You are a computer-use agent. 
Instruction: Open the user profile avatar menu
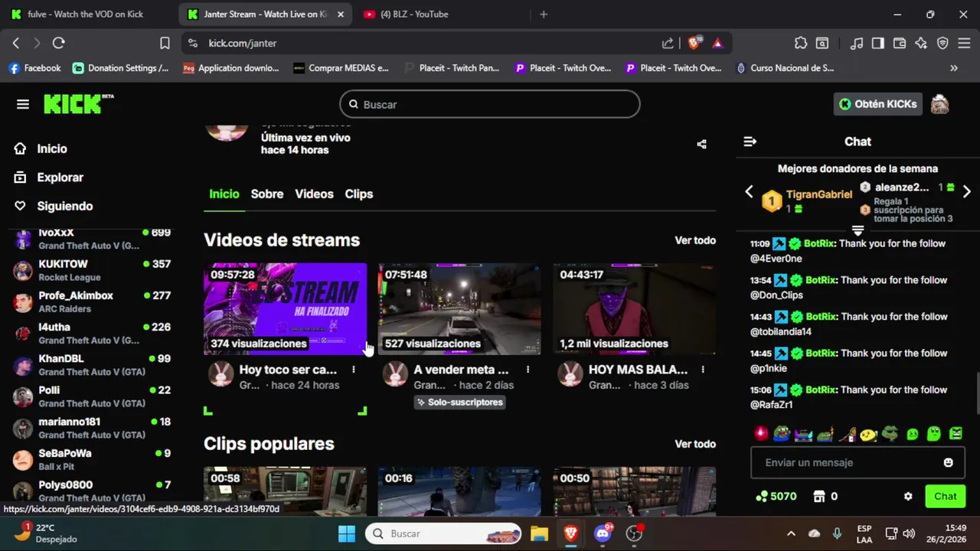coord(939,104)
